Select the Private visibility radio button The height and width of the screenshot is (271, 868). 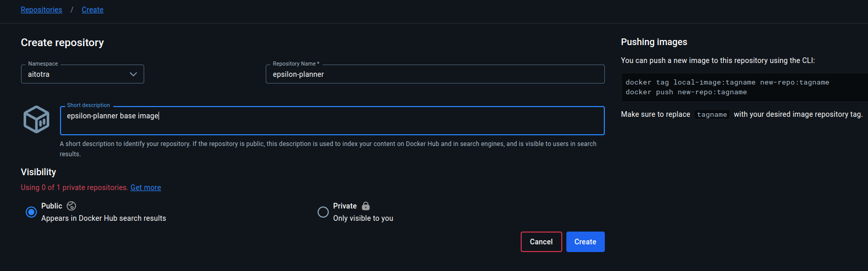[x=323, y=212]
